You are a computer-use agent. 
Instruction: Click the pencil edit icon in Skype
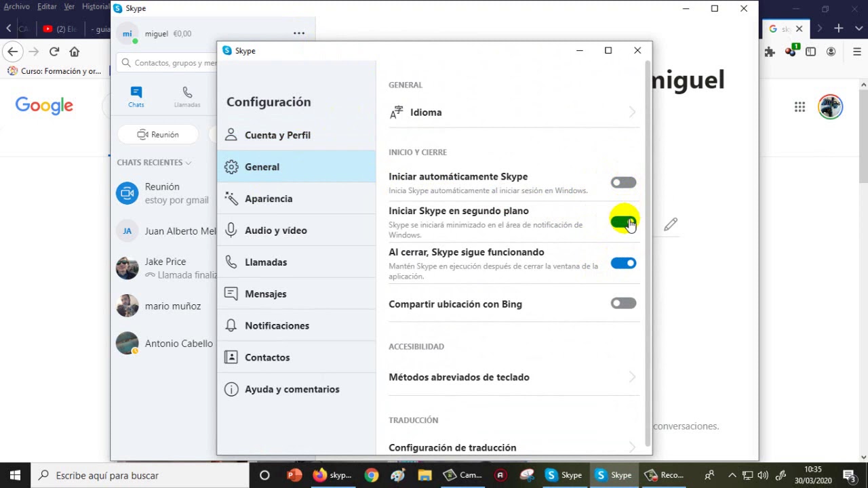(x=671, y=224)
